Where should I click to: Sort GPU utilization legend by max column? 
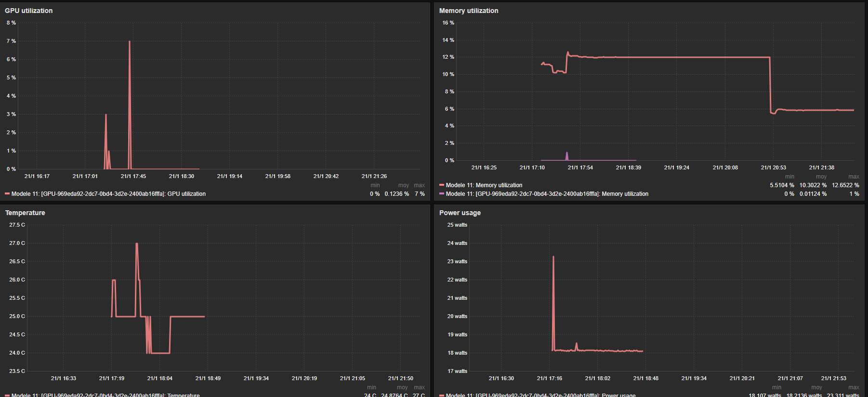click(x=419, y=185)
